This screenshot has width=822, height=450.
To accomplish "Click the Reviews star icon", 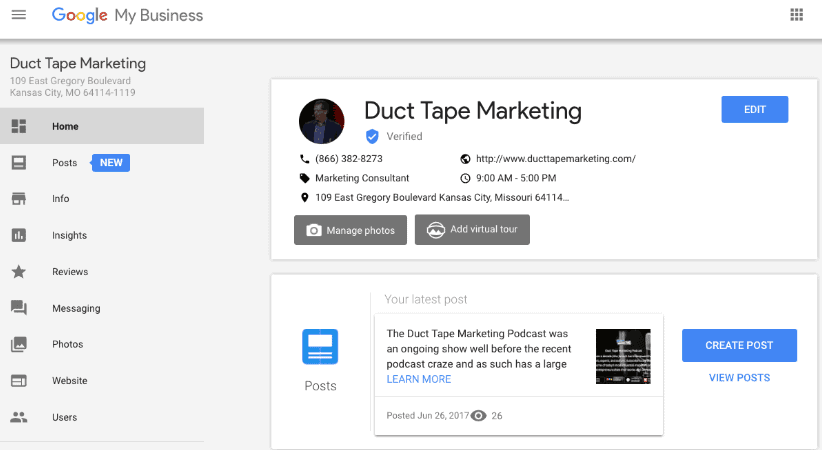I will click(x=18, y=272).
